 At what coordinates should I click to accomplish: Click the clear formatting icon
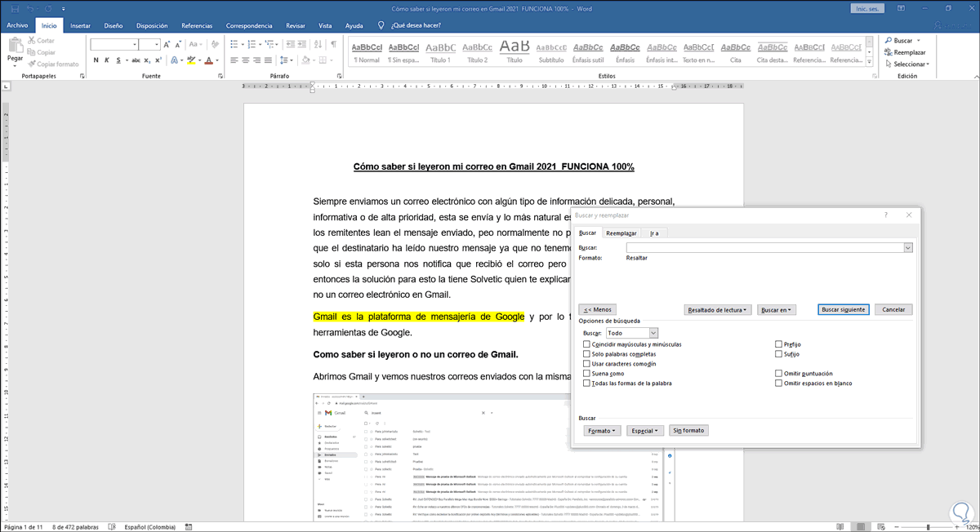click(x=215, y=44)
